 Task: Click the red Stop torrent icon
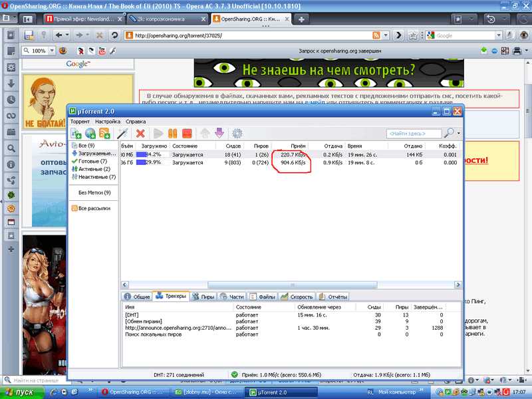[x=187, y=134]
